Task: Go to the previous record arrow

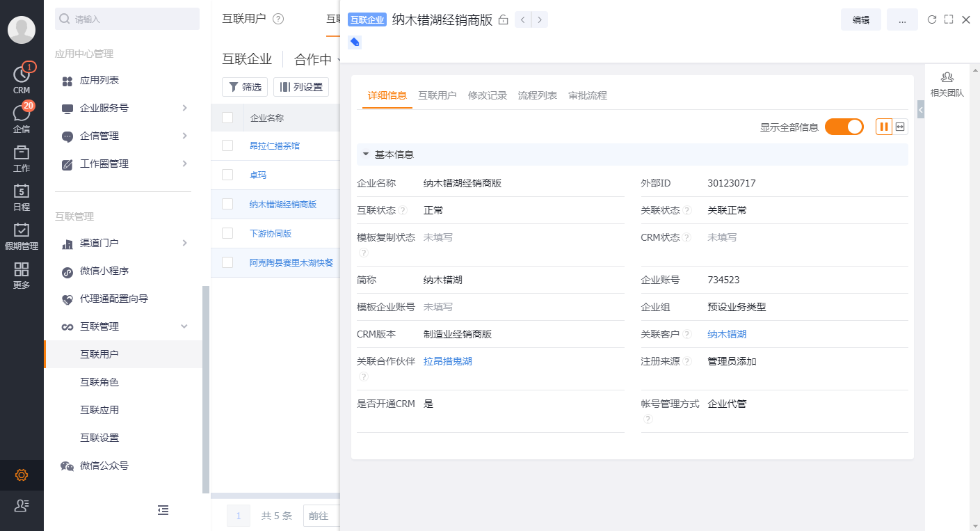Action: [x=523, y=19]
